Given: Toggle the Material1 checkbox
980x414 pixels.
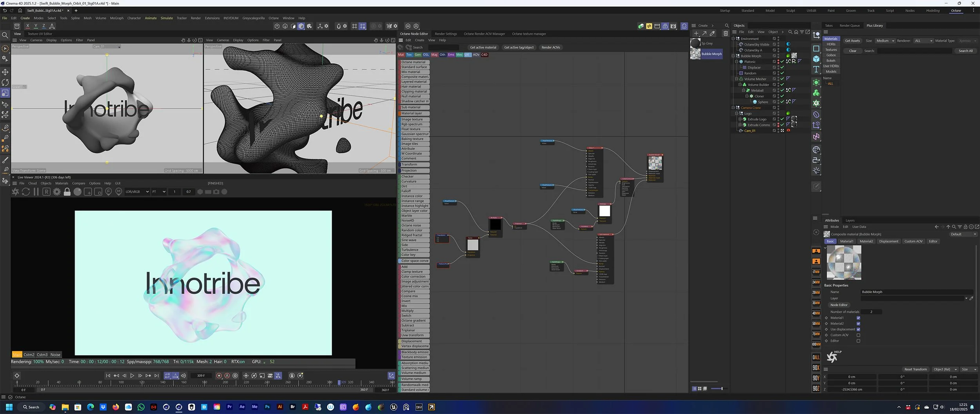Looking at the screenshot, I should pos(858,318).
